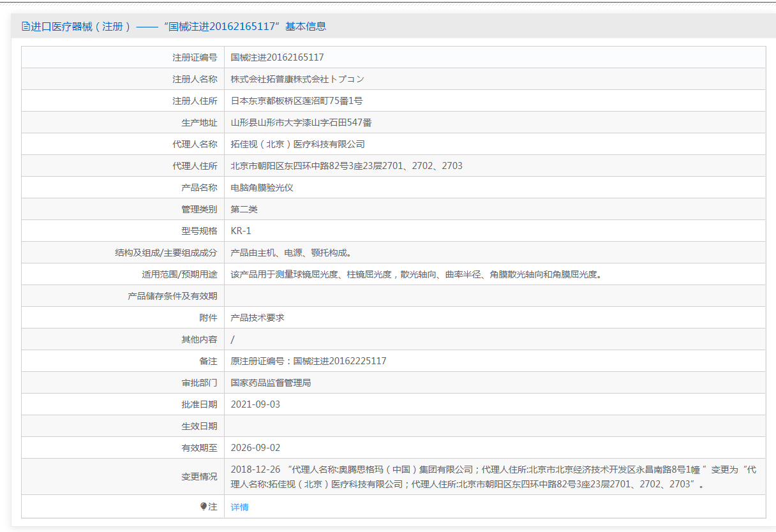
Task: Click change record text dated 2018-12-26
Action: [x=494, y=477]
